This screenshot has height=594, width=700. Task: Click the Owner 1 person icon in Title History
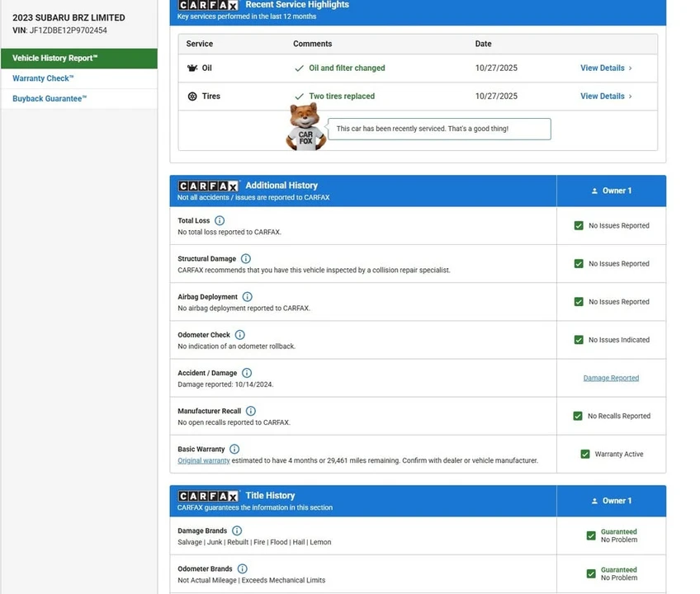tap(594, 501)
